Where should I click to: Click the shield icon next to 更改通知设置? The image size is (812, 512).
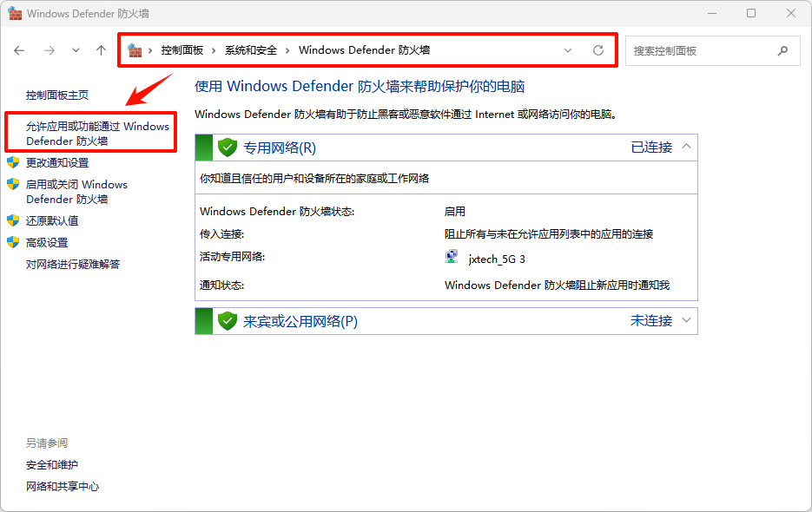[12, 162]
